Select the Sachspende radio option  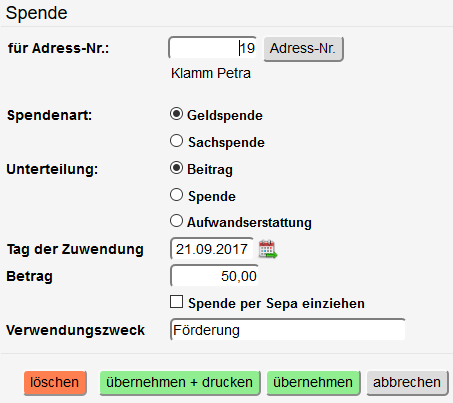click(176, 141)
